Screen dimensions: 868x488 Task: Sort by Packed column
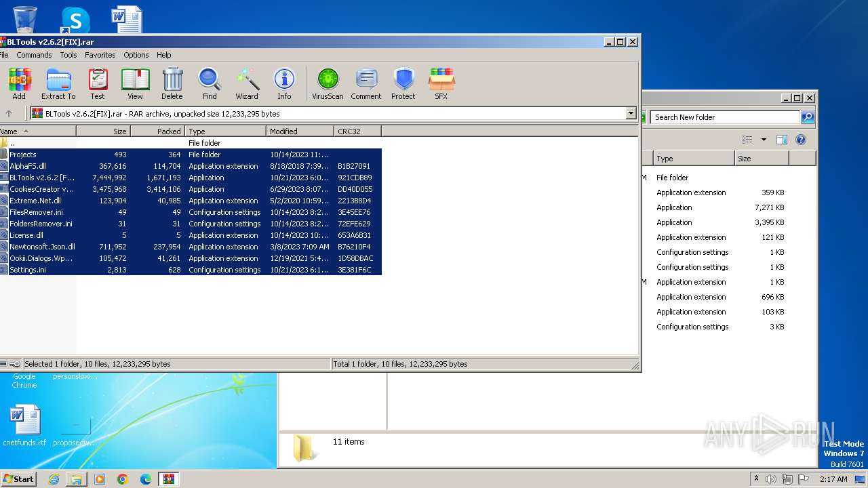coord(157,131)
